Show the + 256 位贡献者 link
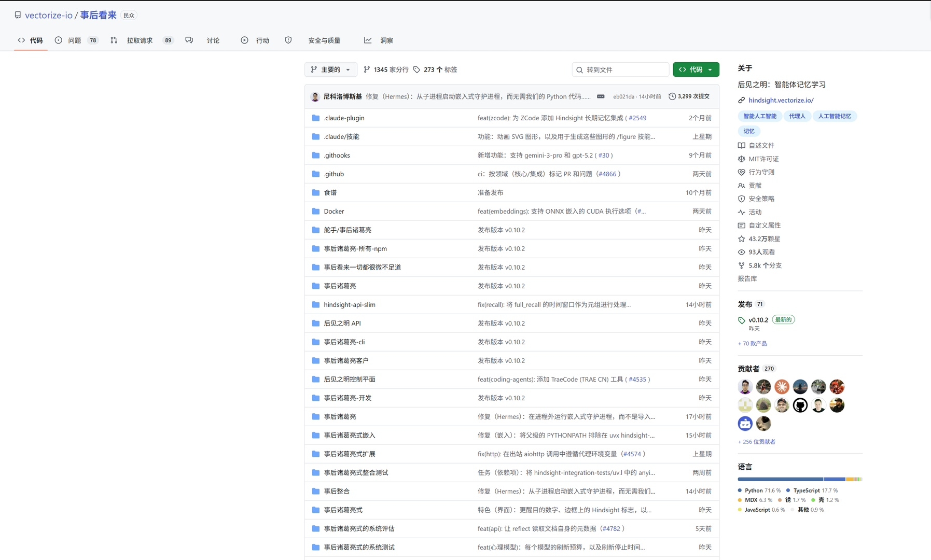 [757, 442]
